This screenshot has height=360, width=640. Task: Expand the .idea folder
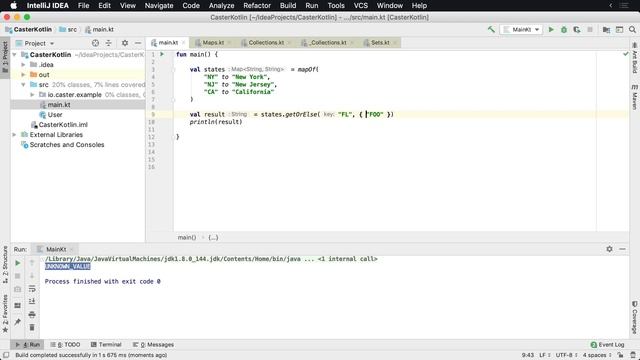click(24, 64)
